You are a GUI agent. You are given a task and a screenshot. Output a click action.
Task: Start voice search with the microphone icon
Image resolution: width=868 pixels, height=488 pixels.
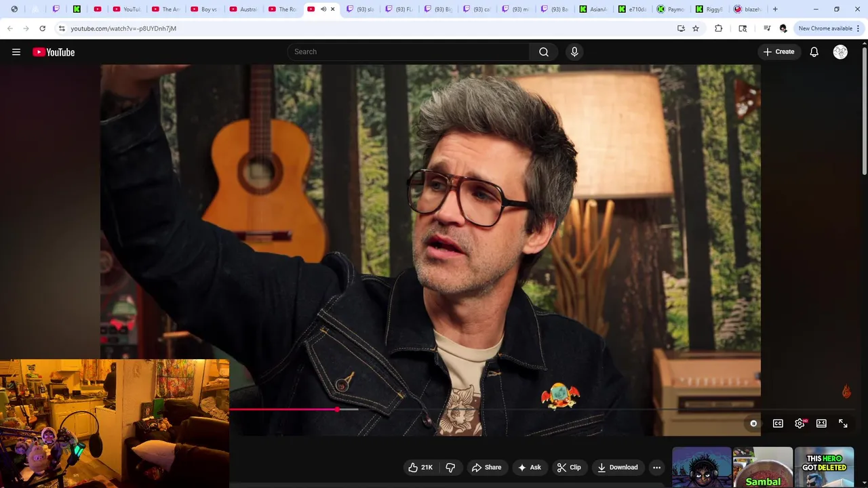[574, 52]
